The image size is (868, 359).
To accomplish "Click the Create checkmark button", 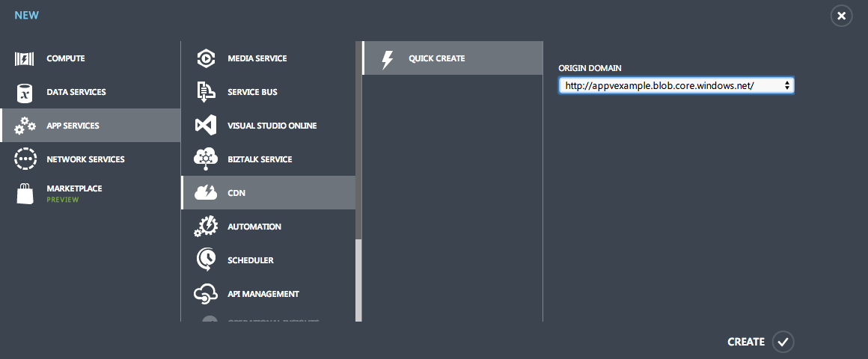I will tap(783, 342).
